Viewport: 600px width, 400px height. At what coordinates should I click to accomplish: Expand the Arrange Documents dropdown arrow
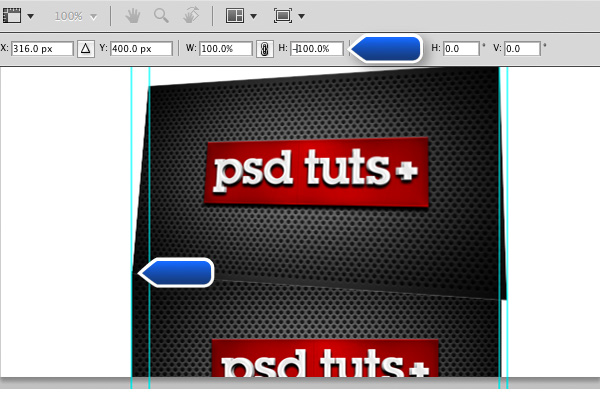pos(253,16)
